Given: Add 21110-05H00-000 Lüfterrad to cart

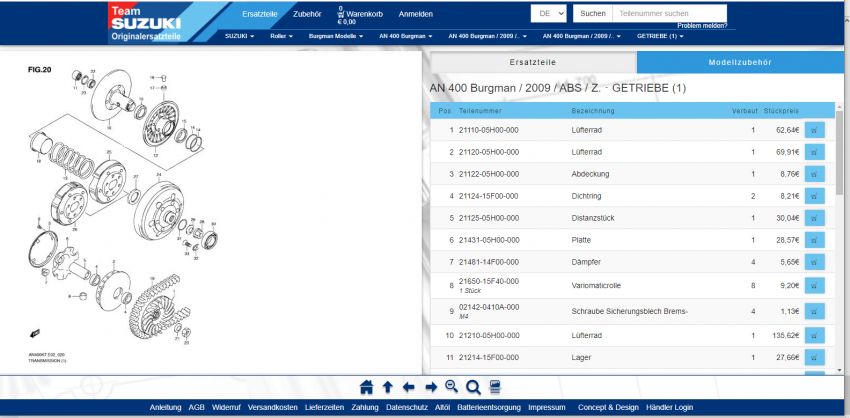Looking at the screenshot, I should coord(814,130).
